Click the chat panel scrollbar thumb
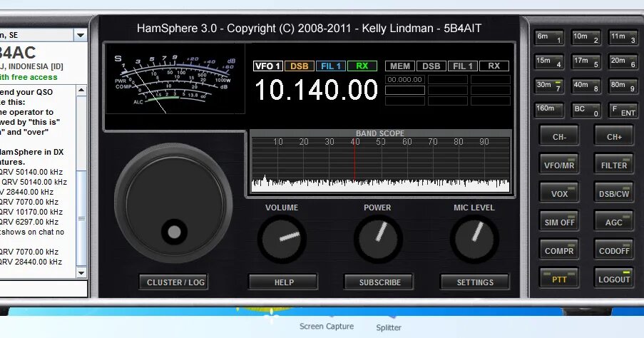The image size is (644, 338). [x=81, y=218]
